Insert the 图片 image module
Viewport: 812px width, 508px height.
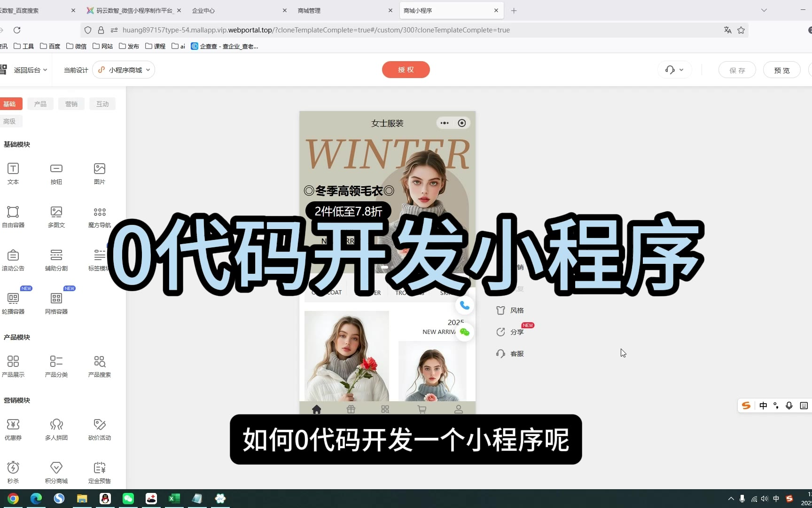pyautogui.click(x=100, y=173)
